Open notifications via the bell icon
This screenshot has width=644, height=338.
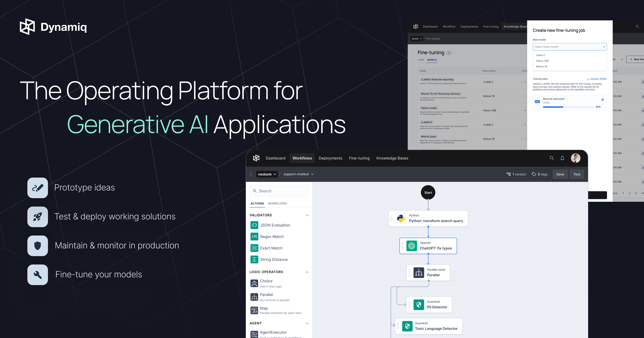pos(562,158)
